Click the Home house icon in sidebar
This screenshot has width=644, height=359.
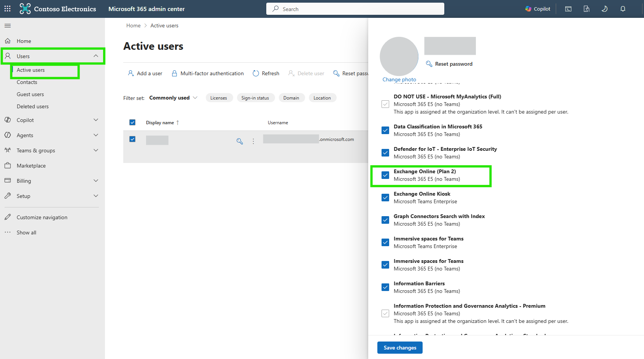pyautogui.click(x=8, y=41)
